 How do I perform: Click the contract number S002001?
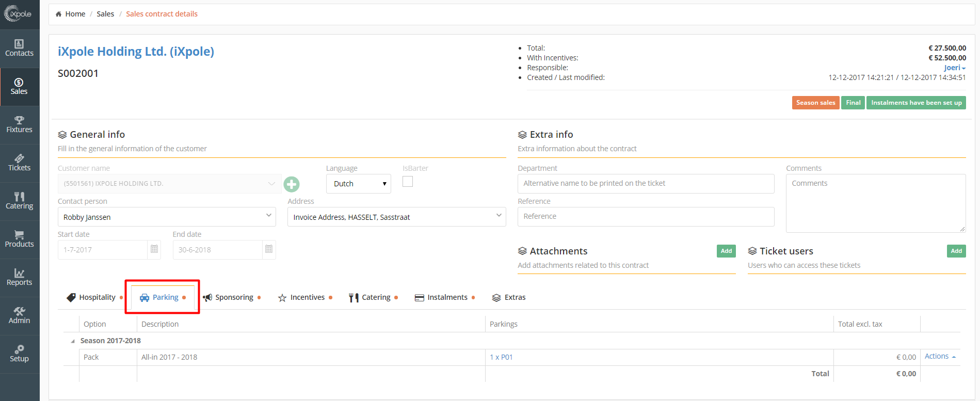(78, 73)
